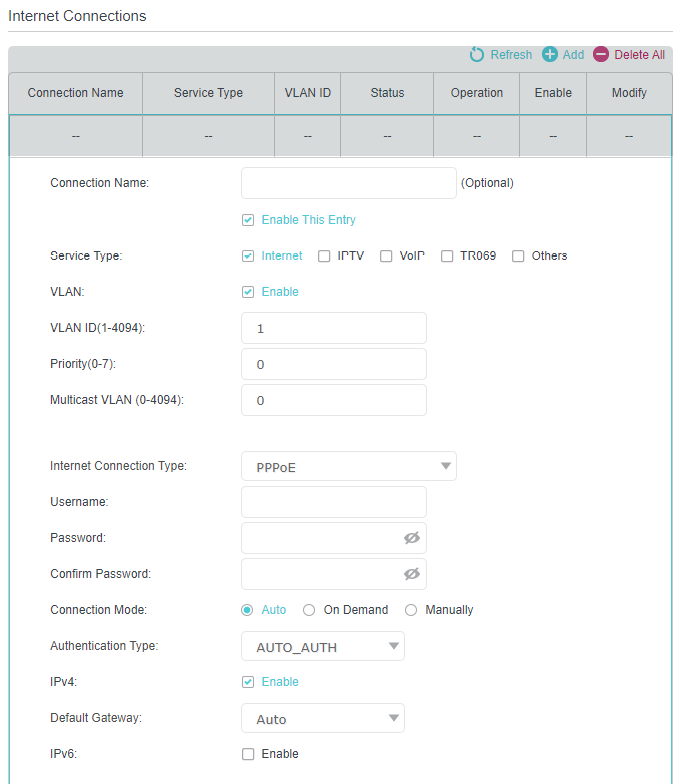Click the Internet Connections heading
This screenshot has height=784, width=681.
pyautogui.click(x=78, y=16)
